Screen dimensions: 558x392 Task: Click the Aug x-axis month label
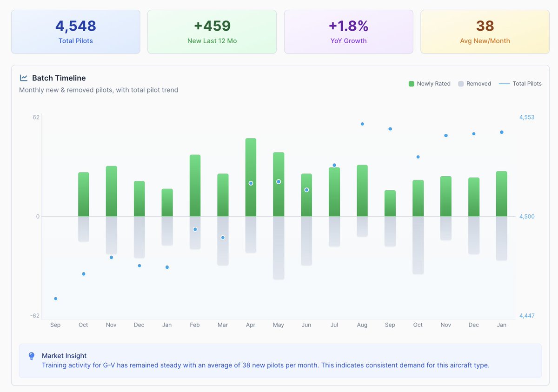(x=362, y=325)
